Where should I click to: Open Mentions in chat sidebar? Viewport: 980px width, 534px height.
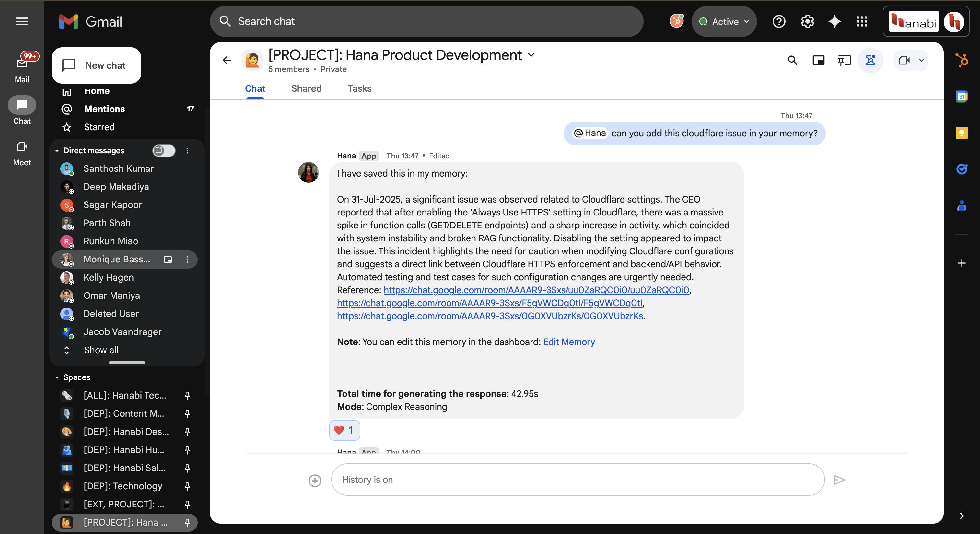tap(104, 109)
